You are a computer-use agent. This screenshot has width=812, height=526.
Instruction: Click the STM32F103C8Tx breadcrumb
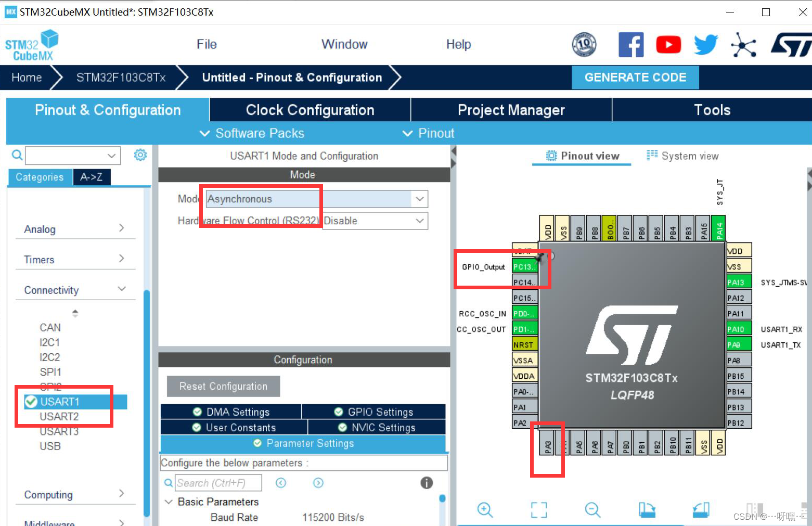coord(121,78)
